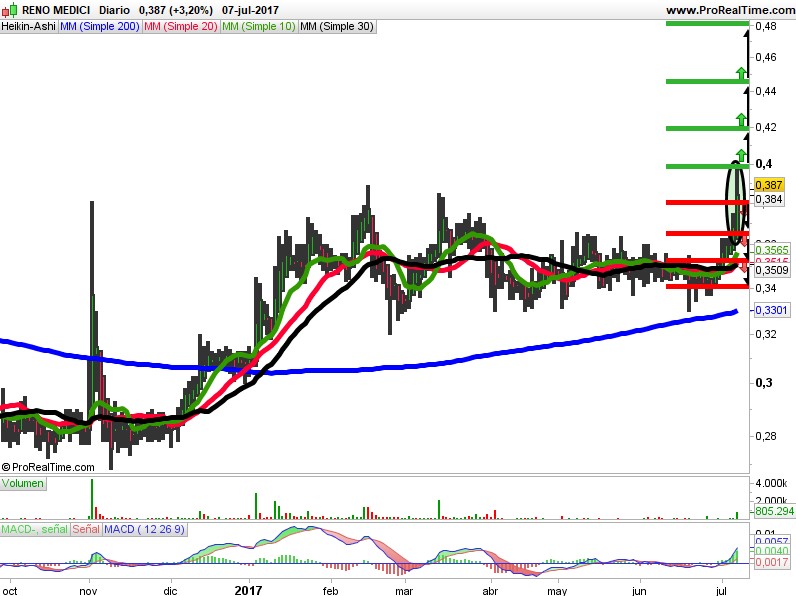
Task: Select the Heikin-Ashi indicator label
Action: point(28,26)
